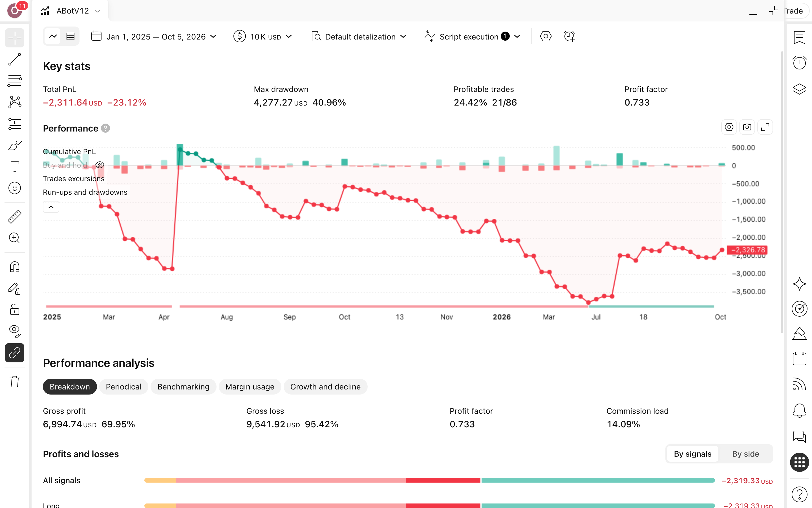Switch to the Periodical tab
Screen dimensions: 812x508
coord(123,387)
